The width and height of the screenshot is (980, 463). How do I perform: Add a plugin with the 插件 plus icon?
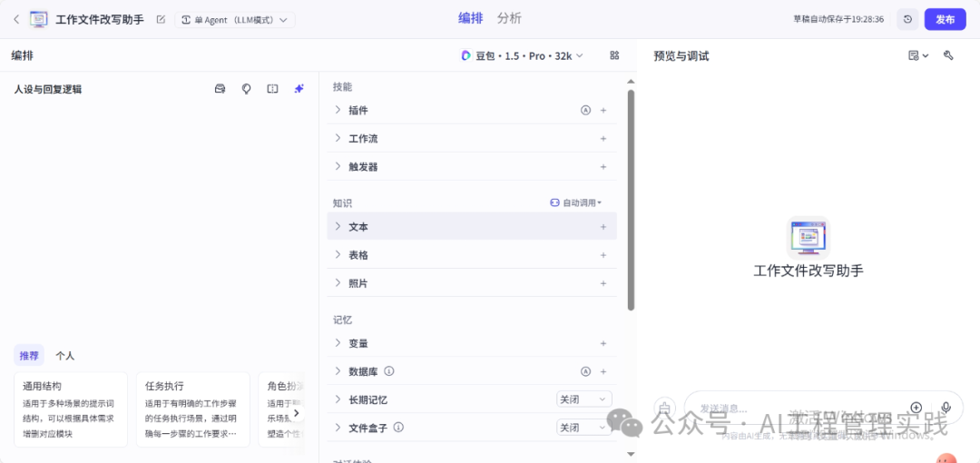(x=603, y=110)
